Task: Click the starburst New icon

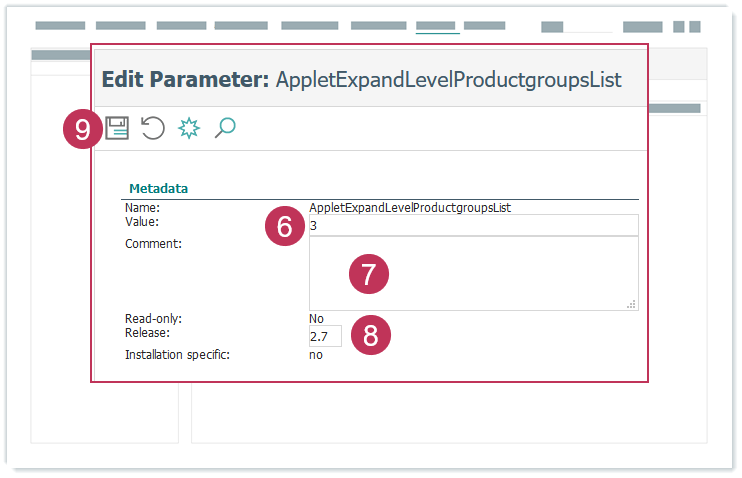Action: pyautogui.click(x=189, y=128)
